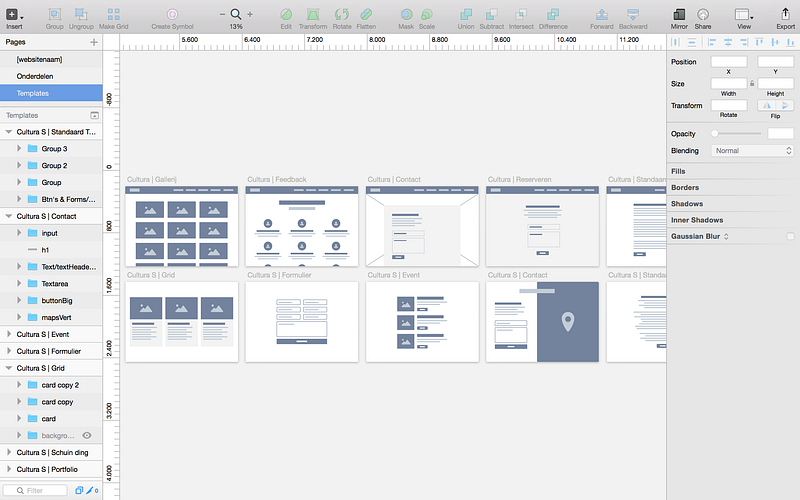Open the Insert tool menu

(14, 15)
